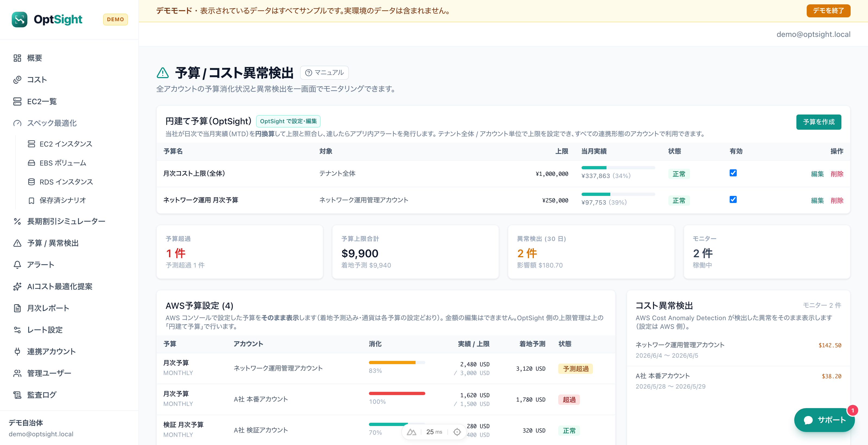Click the アラート bell icon
Image resolution: width=868 pixels, height=445 pixels.
coord(17,265)
